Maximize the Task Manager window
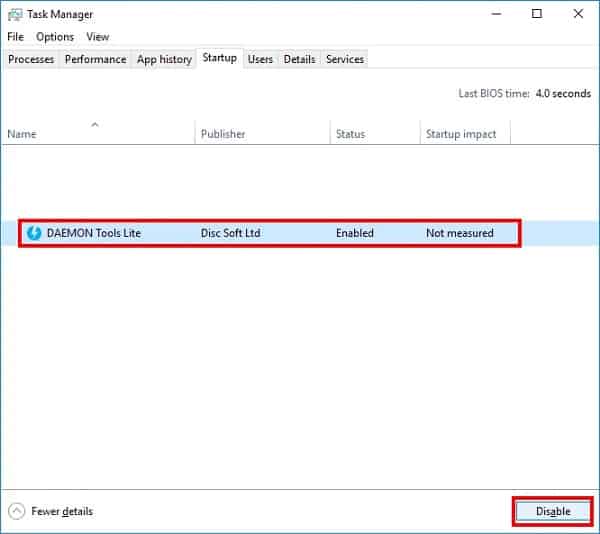Screen dimensions: 600x534 click(x=537, y=14)
